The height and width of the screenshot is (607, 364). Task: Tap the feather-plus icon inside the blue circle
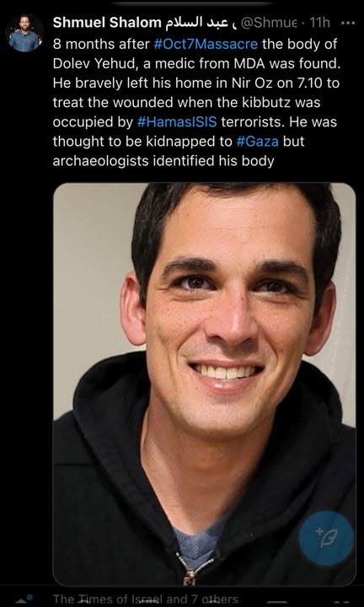click(326, 536)
